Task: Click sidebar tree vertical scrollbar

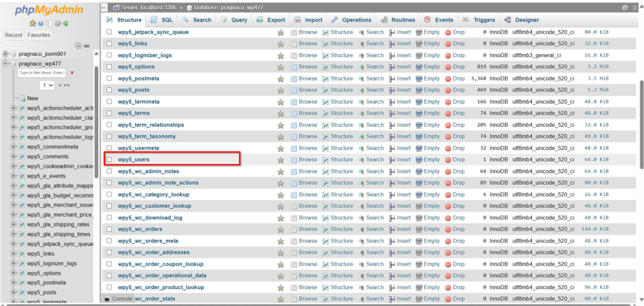Action: [x=96, y=121]
